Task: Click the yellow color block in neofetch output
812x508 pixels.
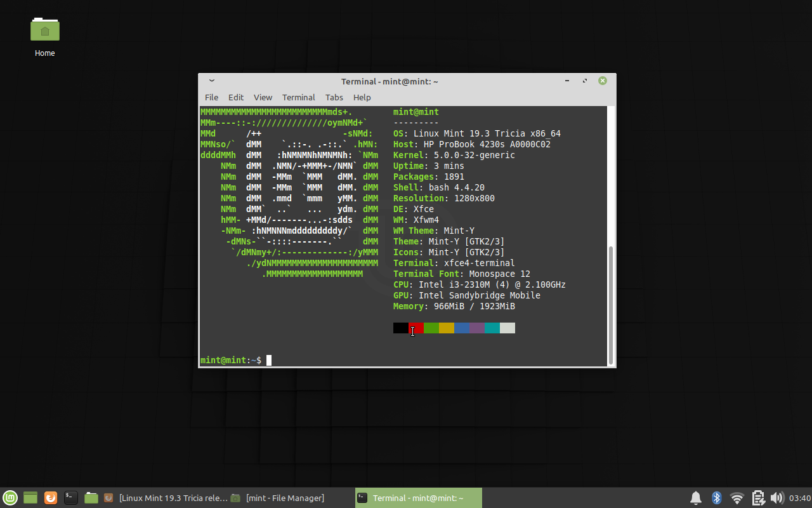Action: (447, 328)
